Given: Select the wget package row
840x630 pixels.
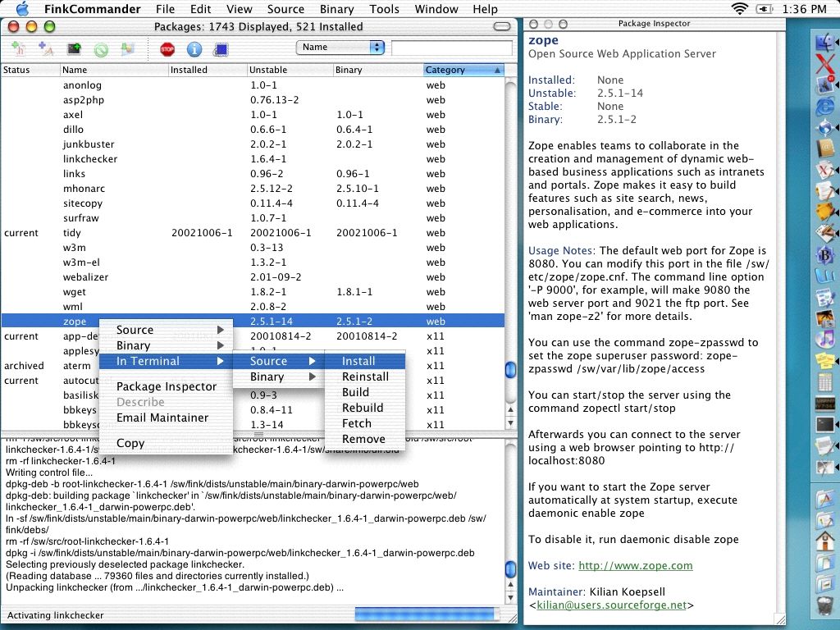Looking at the screenshot, I should coord(253,292).
